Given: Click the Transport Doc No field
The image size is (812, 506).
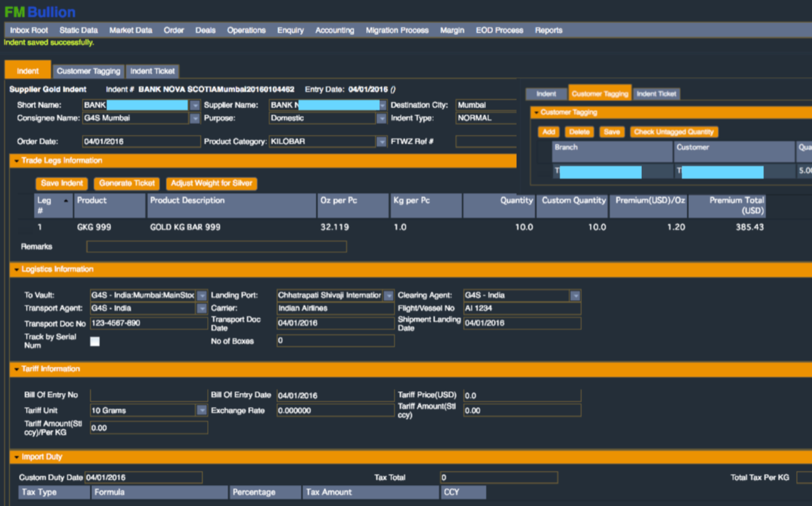Looking at the screenshot, I should tap(148, 323).
